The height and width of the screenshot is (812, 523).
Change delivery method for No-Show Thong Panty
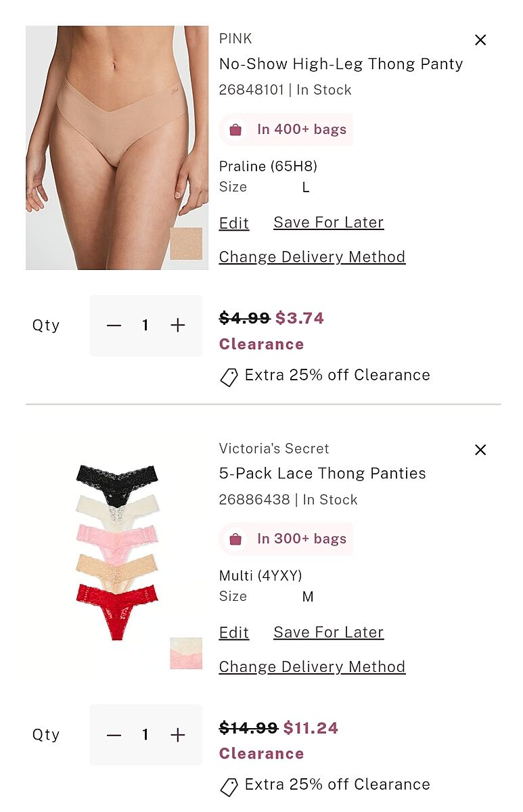[x=312, y=257]
